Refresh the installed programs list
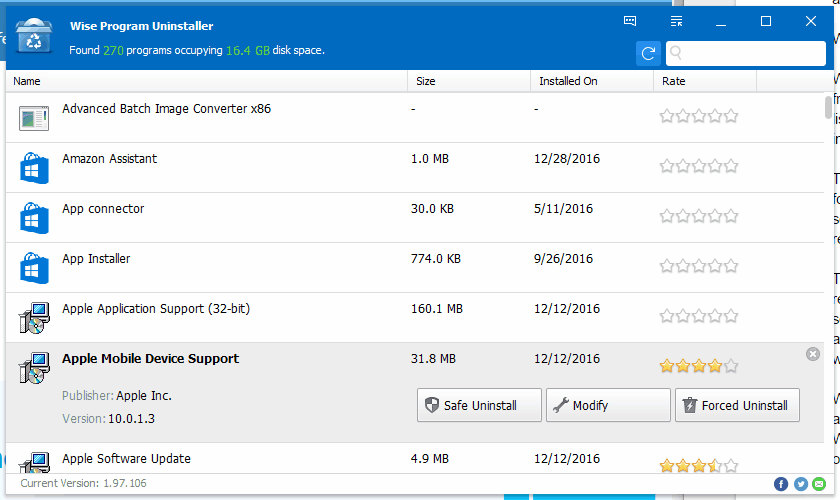The height and width of the screenshot is (500, 840). pyautogui.click(x=648, y=53)
